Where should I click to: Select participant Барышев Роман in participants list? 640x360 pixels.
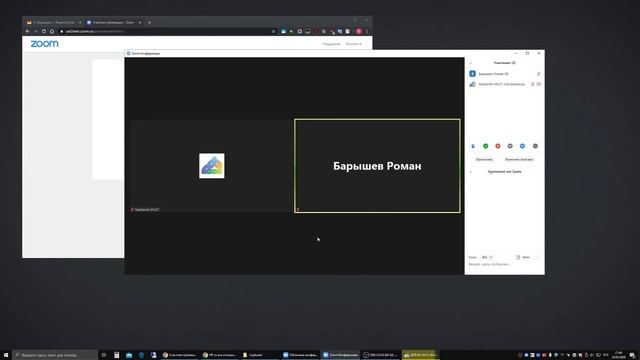[x=504, y=74]
